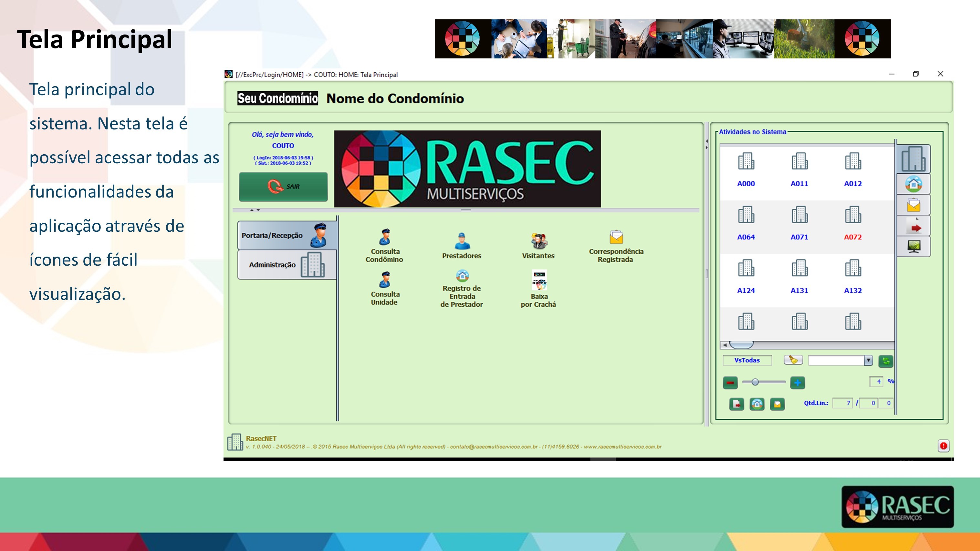980x551 pixels.
Task: Switch to the house side tab
Action: tap(913, 184)
